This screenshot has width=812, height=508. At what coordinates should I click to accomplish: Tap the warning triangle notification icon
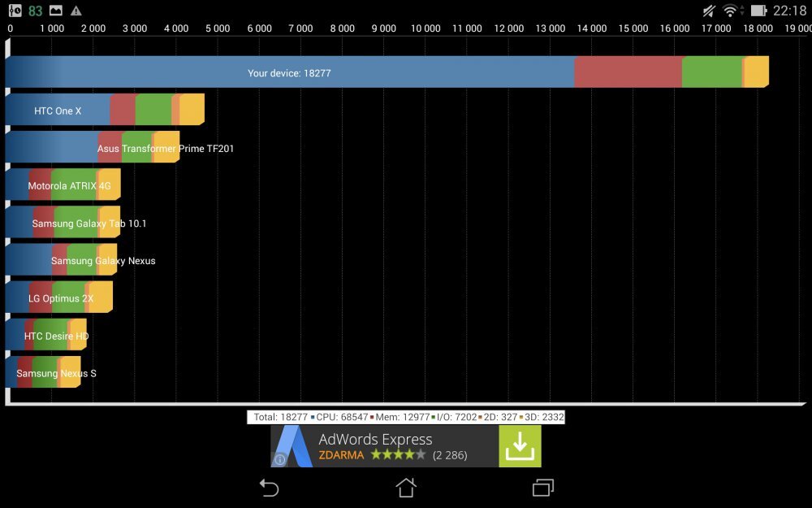[x=76, y=11]
